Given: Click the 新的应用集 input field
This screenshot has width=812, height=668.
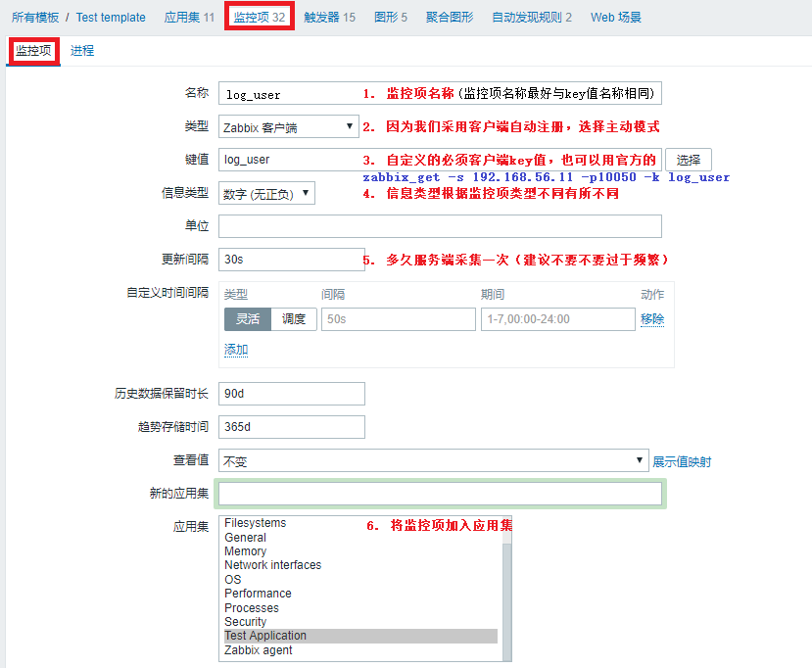Looking at the screenshot, I should [x=440, y=494].
